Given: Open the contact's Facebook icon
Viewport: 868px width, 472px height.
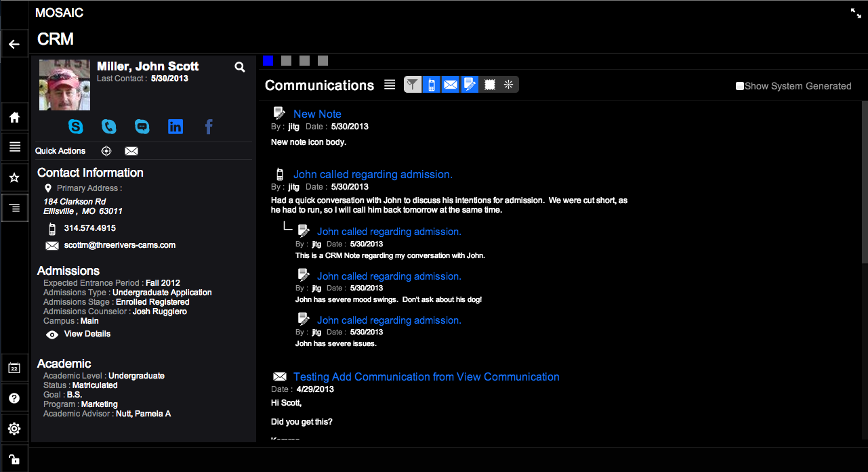Looking at the screenshot, I should (x=209, y=126).
